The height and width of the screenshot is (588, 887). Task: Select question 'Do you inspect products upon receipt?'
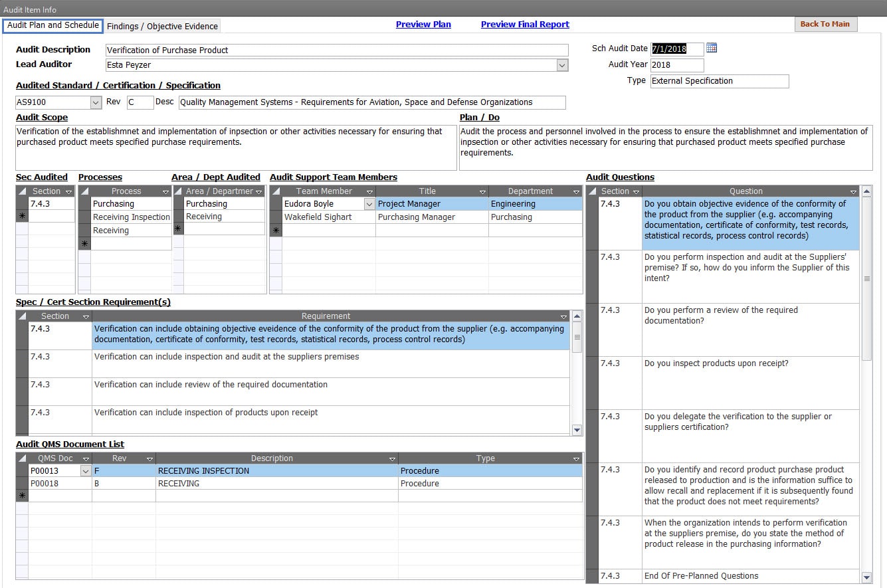tap(750, 383)
